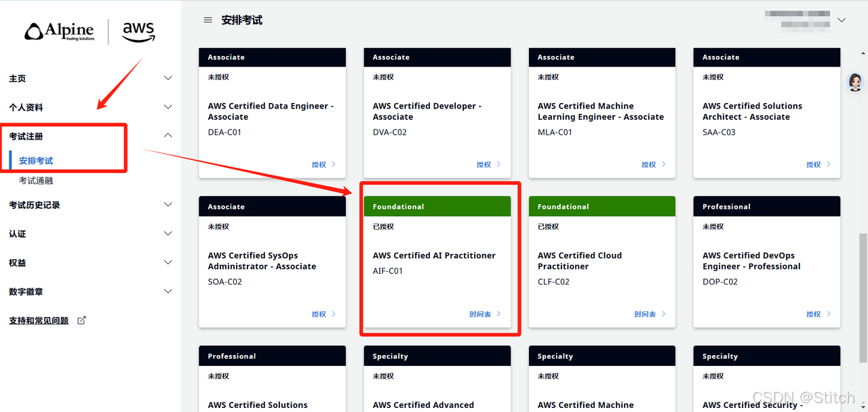The height and width of the screenshot is (412, 868).
Task: Click arrow icon on DEA-C01 card
Action: [x=334, y=165]
